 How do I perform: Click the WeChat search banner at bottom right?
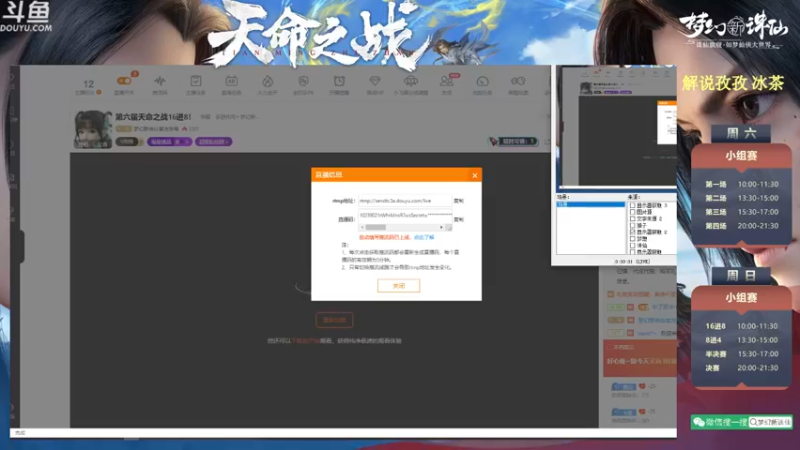pyautogui.click(x=741, y=422)
